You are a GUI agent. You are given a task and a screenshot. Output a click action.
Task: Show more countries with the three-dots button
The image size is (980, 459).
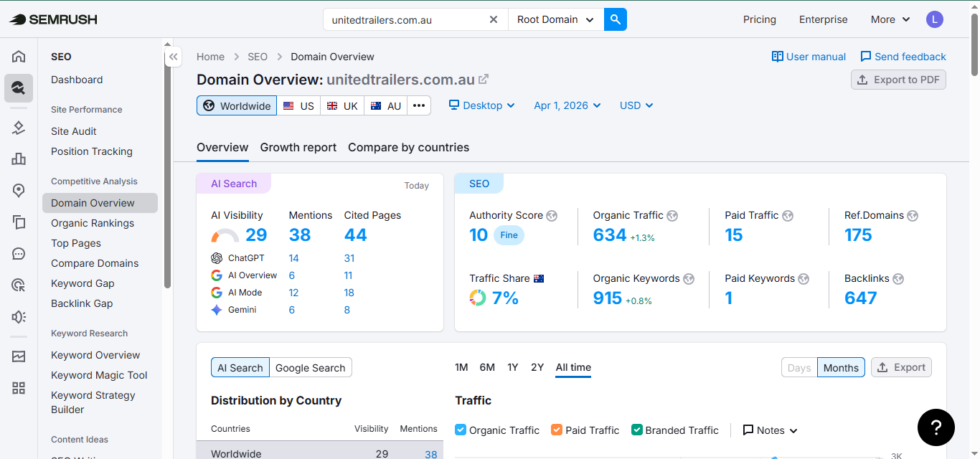tap(419, 105)
